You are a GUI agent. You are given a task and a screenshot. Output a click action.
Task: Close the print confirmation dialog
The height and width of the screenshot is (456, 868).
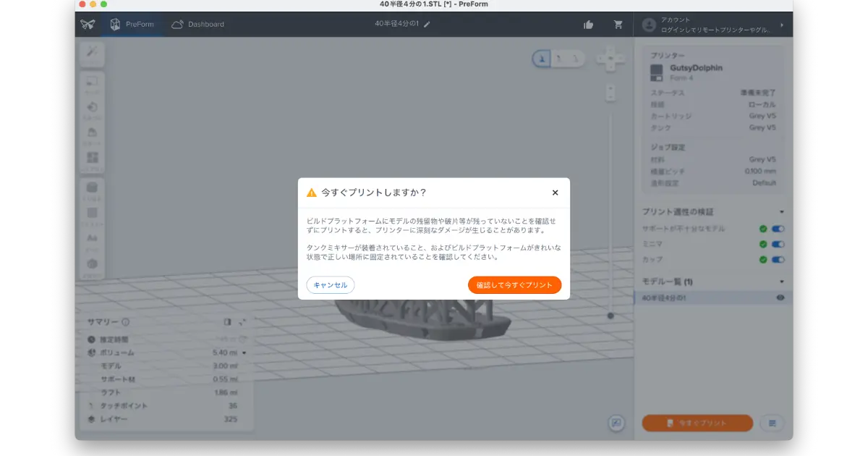[x=555, y=193]
